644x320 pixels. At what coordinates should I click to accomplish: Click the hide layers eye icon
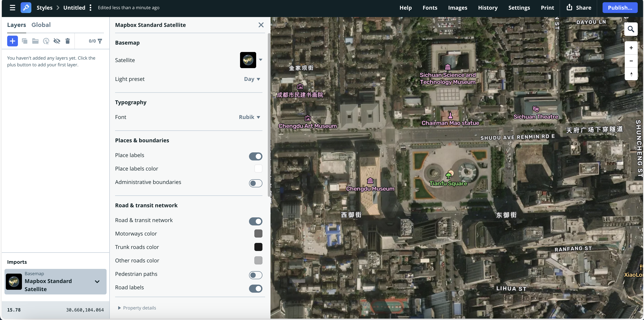click(57, 41)
